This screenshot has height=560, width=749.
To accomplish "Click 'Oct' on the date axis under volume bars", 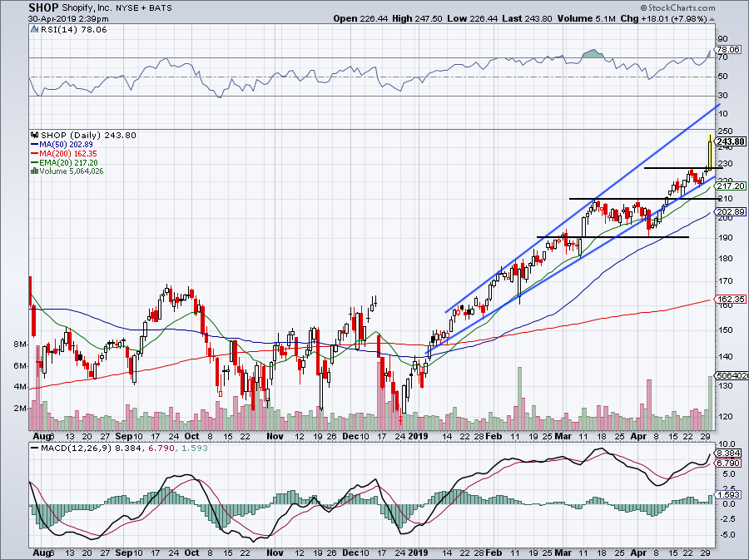I will pos(191,436).
